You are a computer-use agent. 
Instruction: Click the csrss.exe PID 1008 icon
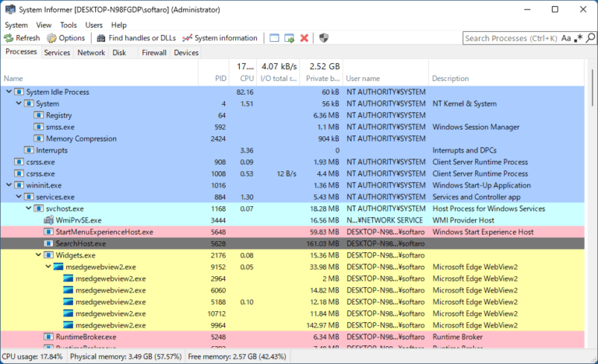pyautogui.click(x=19, y=173)
